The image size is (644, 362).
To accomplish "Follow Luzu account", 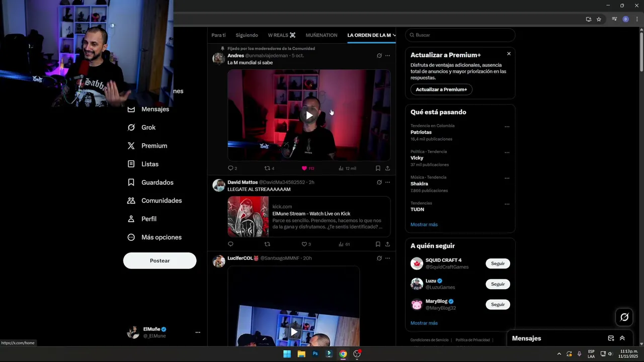I will click(x=498, y=284).
